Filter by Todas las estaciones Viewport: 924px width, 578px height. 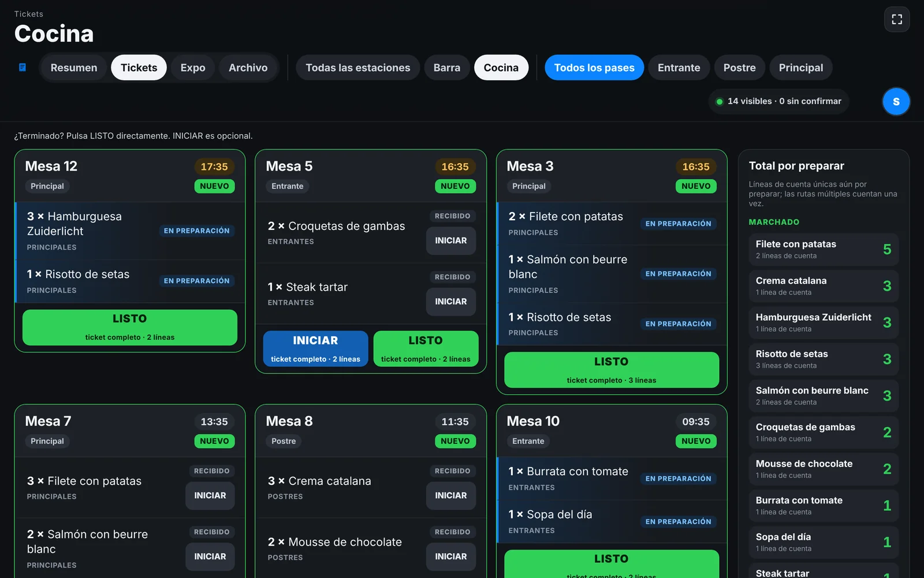click(x=358, y=68)
